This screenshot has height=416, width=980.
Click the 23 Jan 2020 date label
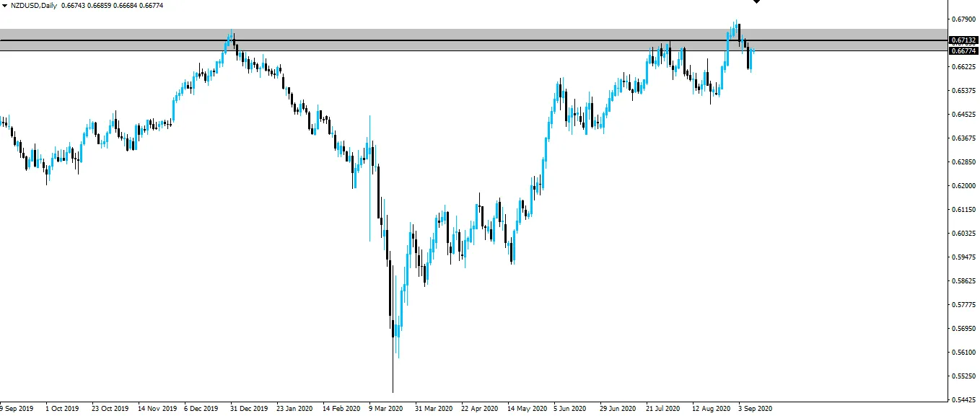coord(294,408)
